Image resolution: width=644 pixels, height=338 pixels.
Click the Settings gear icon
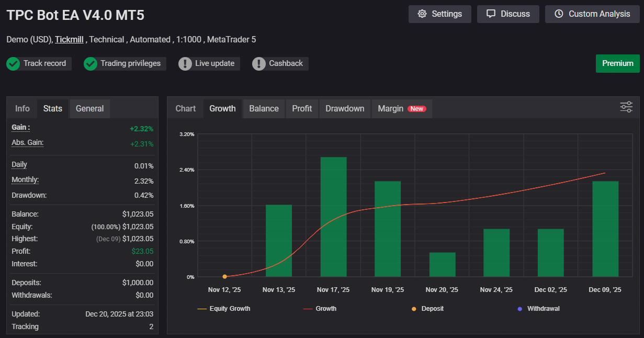click(x=422, y=14)
